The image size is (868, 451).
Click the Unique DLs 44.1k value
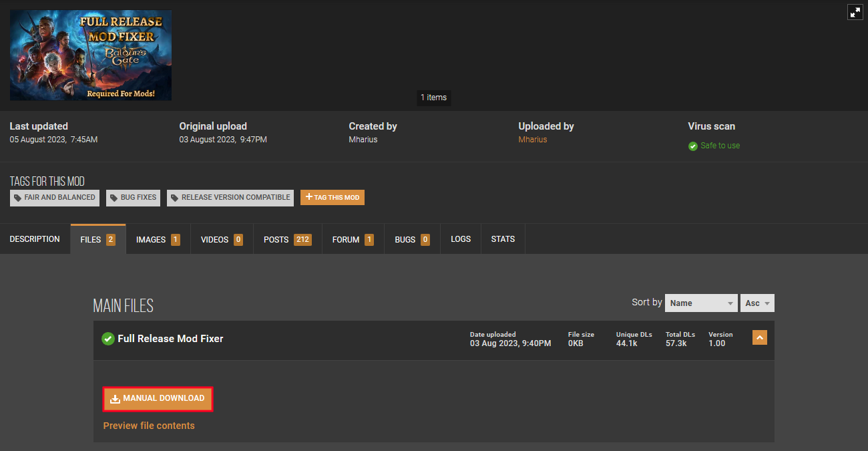[626, 343]
